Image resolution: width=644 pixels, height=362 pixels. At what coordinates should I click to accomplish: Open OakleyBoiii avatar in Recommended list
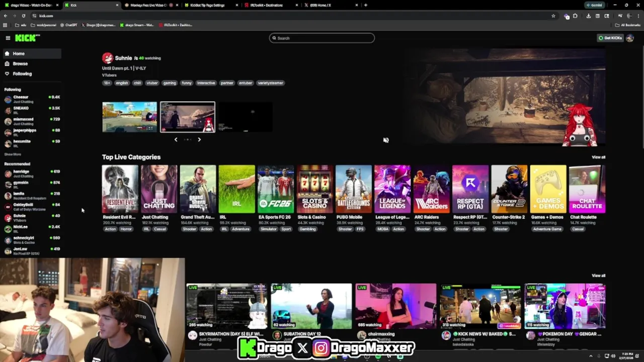coord(8,207)
